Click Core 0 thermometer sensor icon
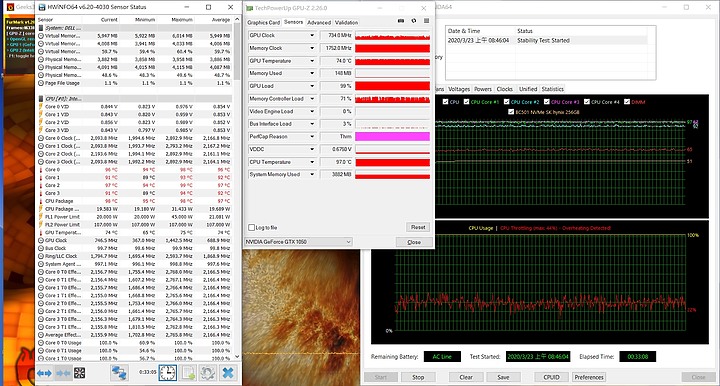This screenshot has height=386, width=720. tap(41, 170)
